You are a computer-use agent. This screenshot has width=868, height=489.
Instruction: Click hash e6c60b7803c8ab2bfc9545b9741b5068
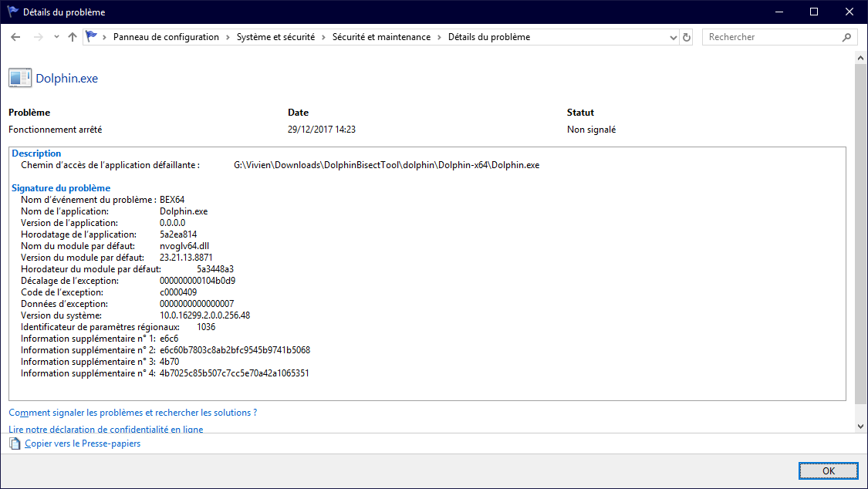click(x=235, y=350)
